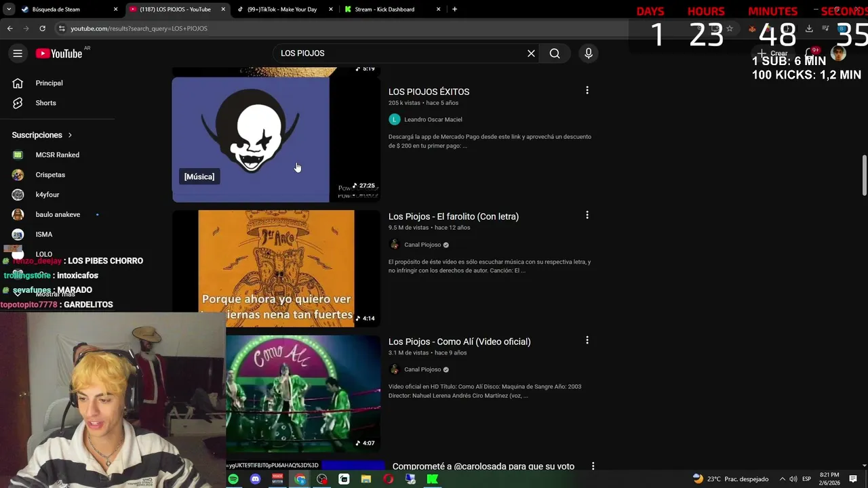Open MCSR Ranked subscription
This screenshot has height=488, width=868.
57,155
